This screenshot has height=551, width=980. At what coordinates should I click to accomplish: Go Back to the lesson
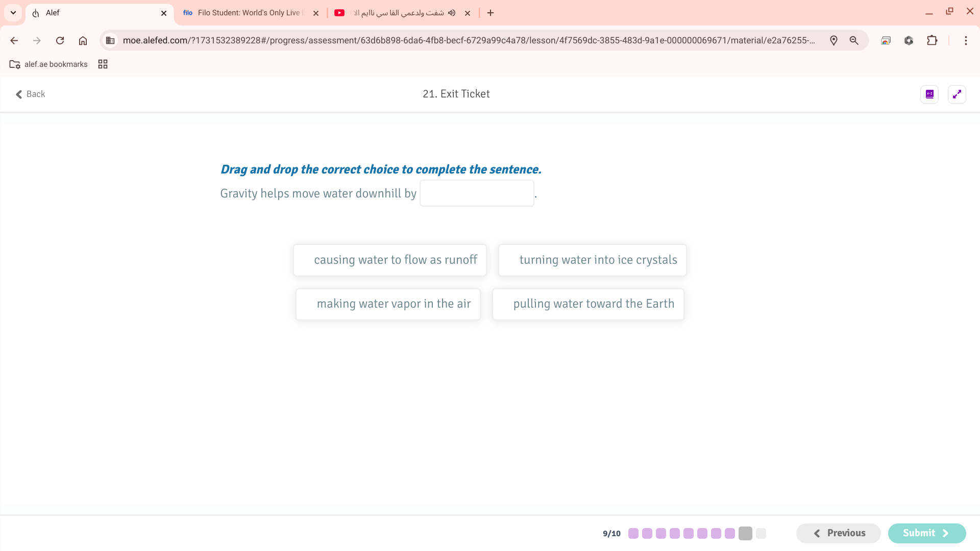coord(30,94)
